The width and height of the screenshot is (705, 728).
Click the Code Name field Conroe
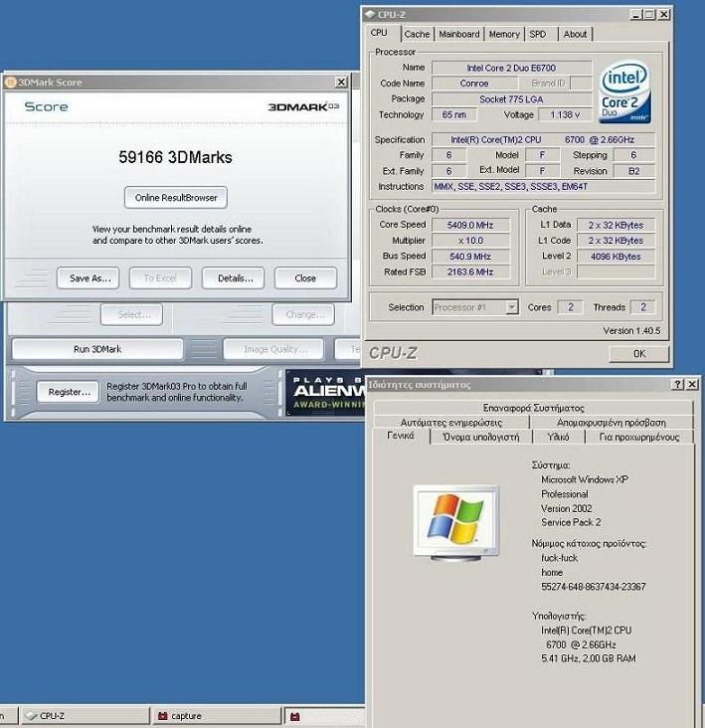tap(474, 84)
